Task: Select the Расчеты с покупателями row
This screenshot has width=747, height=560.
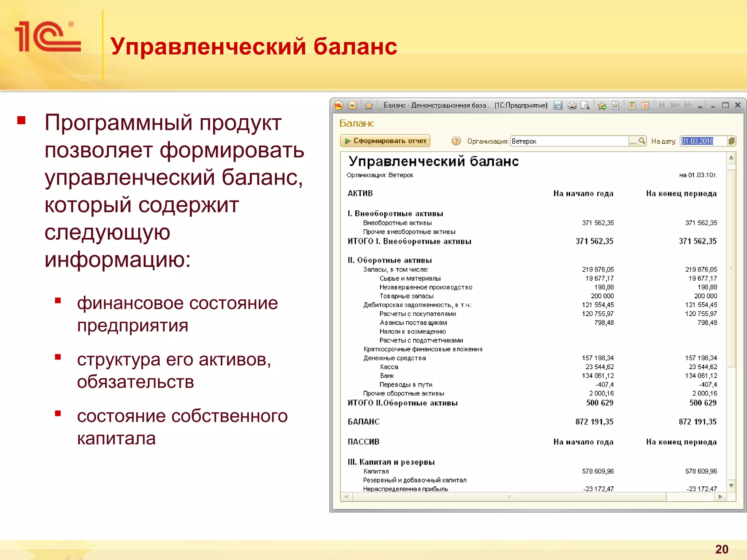Action: pos(533,314)
